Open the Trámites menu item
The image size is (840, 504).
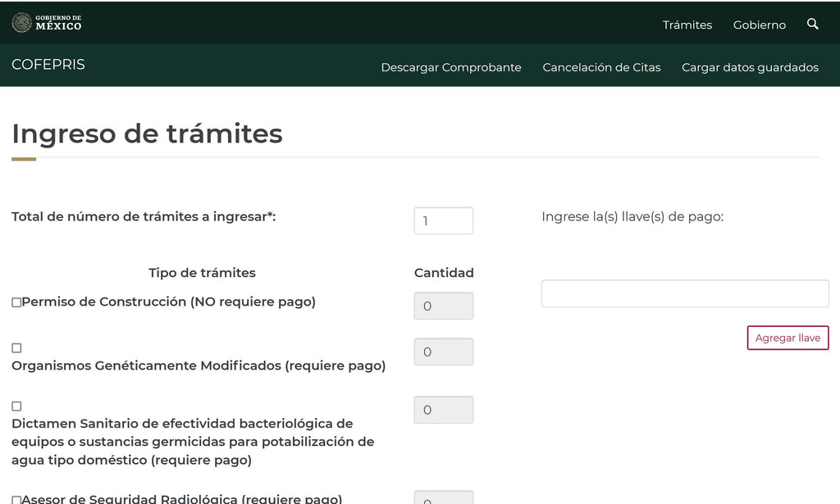point(687,25)
